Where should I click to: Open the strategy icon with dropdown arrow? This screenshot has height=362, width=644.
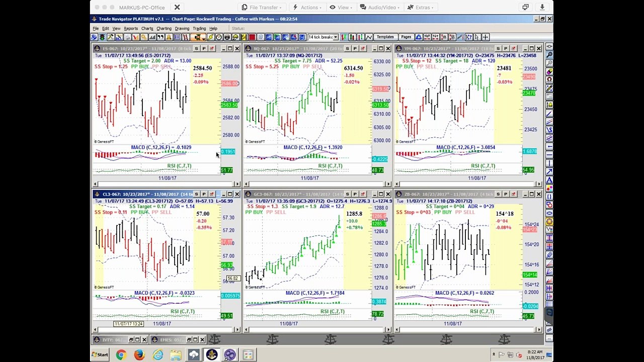[x=198, y=37]
